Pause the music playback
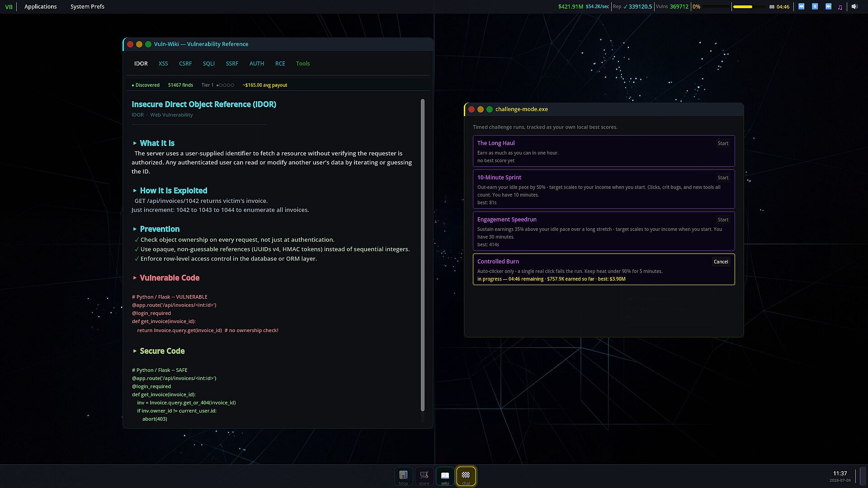 point(815,6)
